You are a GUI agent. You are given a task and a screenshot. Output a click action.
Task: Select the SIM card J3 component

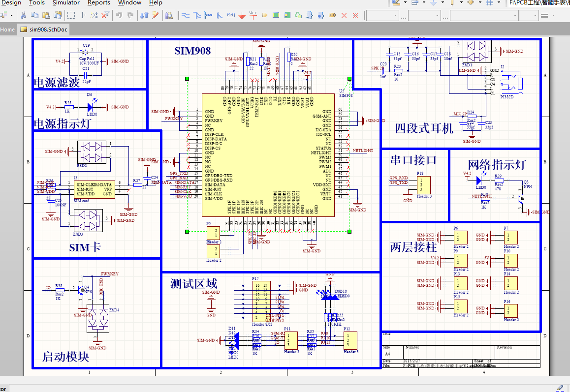[x=95, y=189]
